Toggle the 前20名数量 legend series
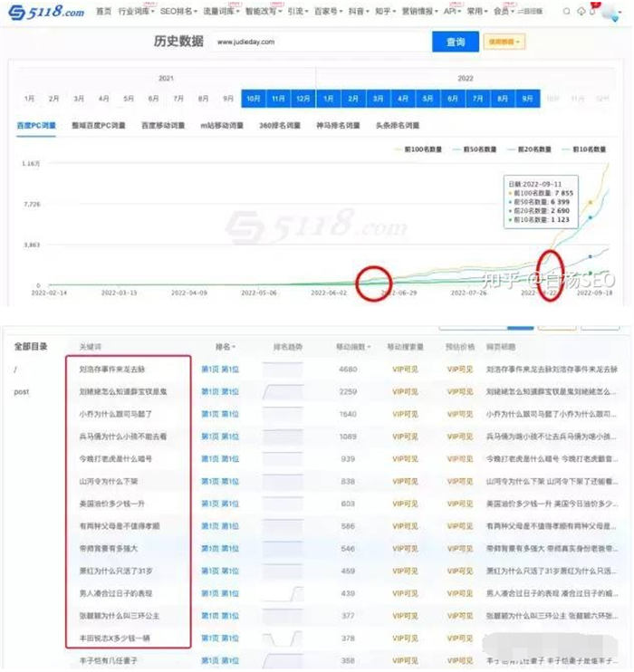This screenshot has height=672, width=634. tap(530, 149)
